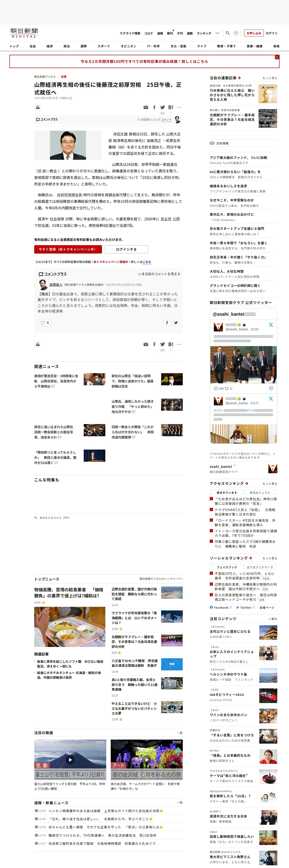Screen dimensions: 289x868
Task: Open 記事 breadcrumb link above the headline
Action: point(64,77)
